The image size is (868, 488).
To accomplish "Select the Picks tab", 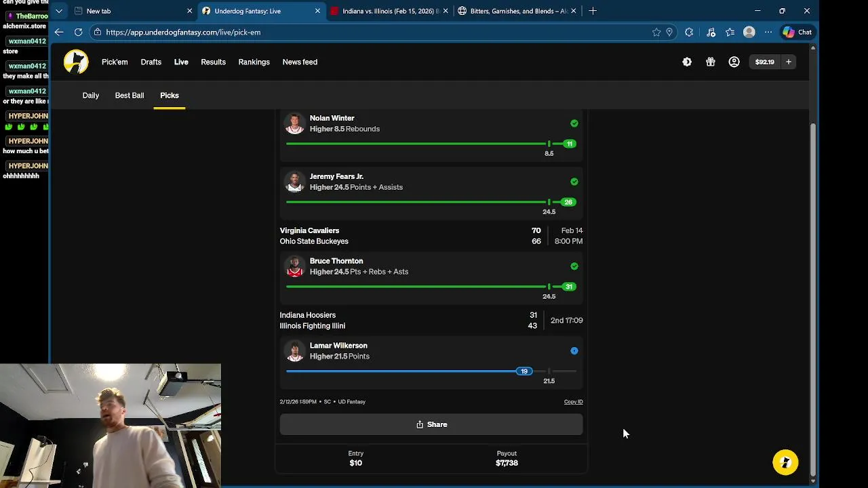I will pyautogui.click(x=170, y=96).
